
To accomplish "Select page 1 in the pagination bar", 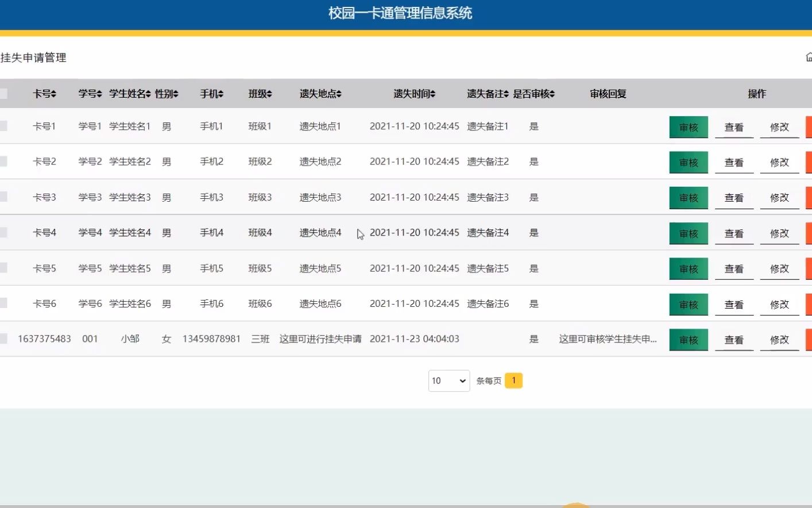I will tap(514, 380).
